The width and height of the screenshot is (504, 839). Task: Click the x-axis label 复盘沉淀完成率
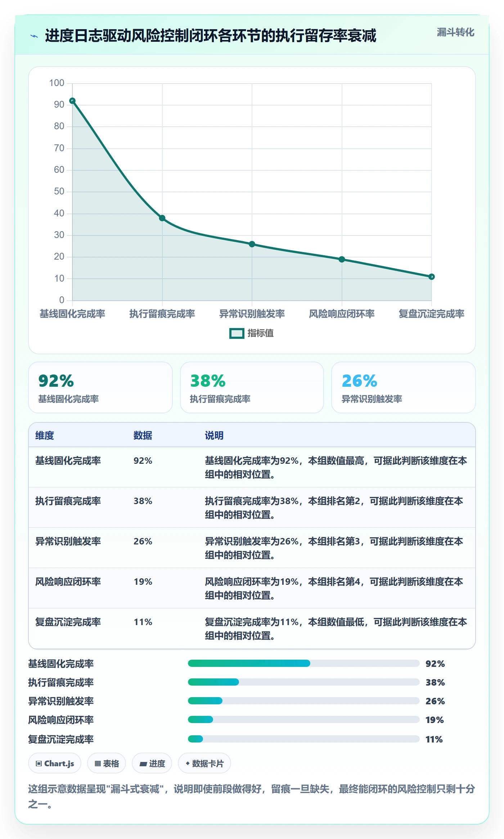(431, 314)
